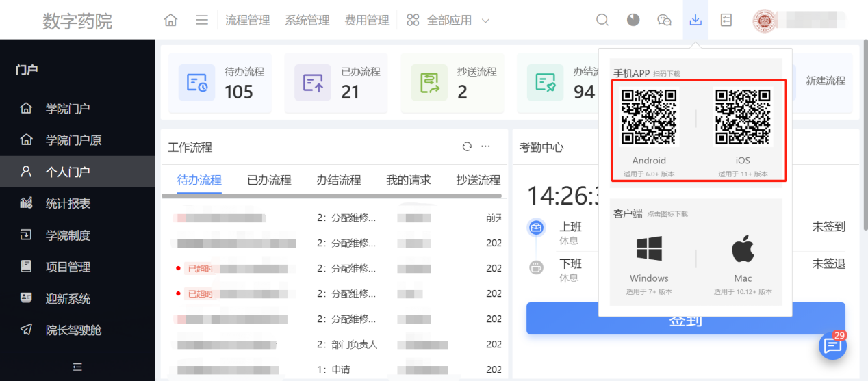Open the more options ellipsis in 工作流程
This screenshot has height=381, width=868.
(x=486, y=146)
